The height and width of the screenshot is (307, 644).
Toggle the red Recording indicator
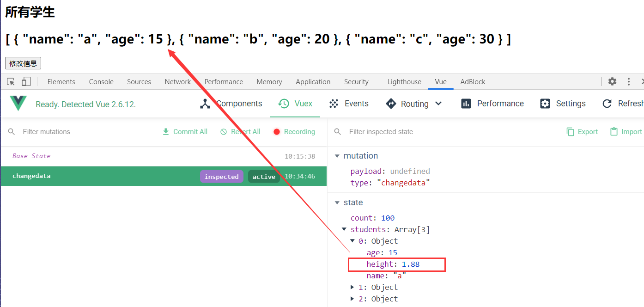(x=277, y=132)
